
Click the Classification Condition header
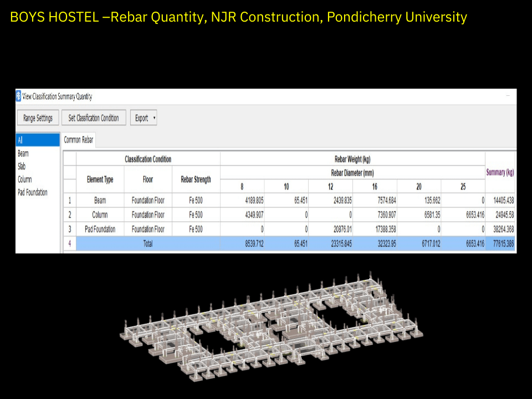[x=148, y=159]
